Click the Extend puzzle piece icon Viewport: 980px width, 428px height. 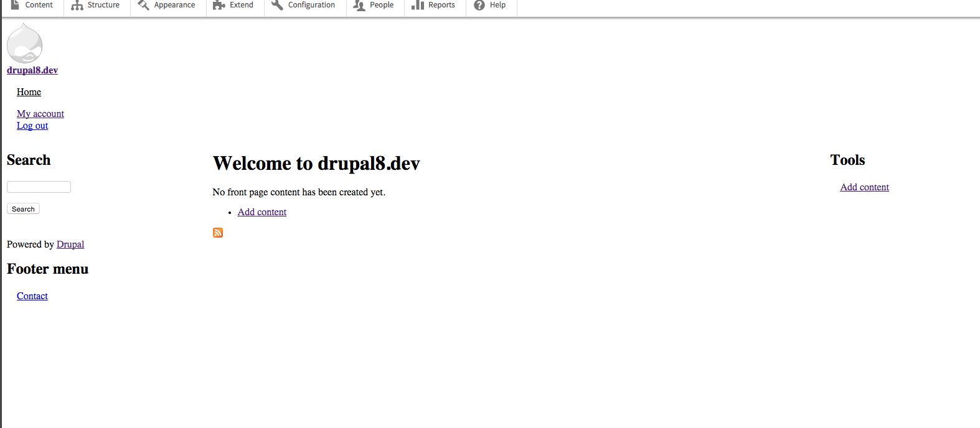click(219, 5)
